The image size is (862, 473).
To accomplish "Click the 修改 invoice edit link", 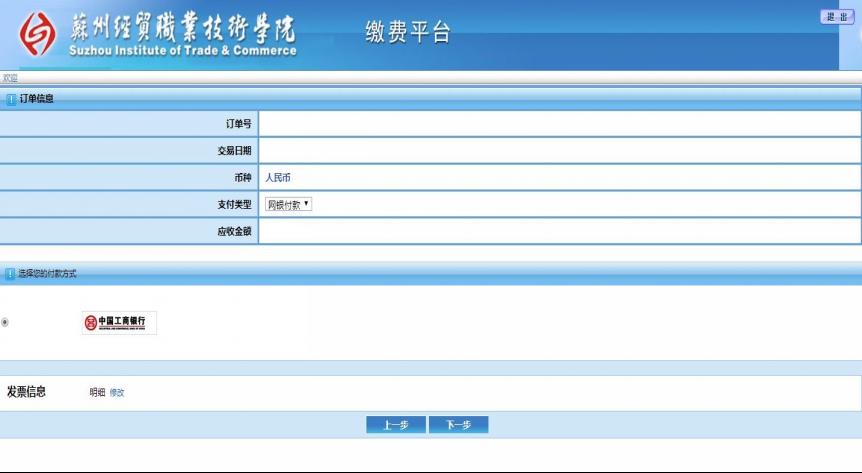I will (x=117, y=393).
